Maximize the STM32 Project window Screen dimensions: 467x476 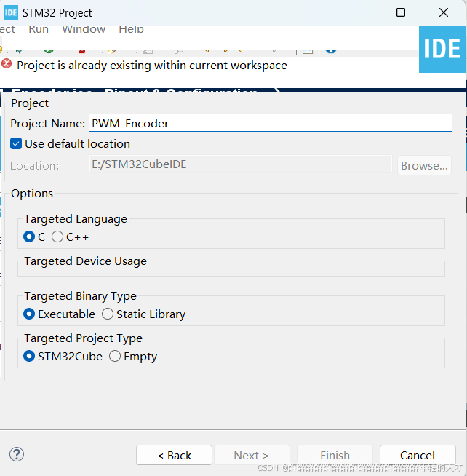pos(401,12)
